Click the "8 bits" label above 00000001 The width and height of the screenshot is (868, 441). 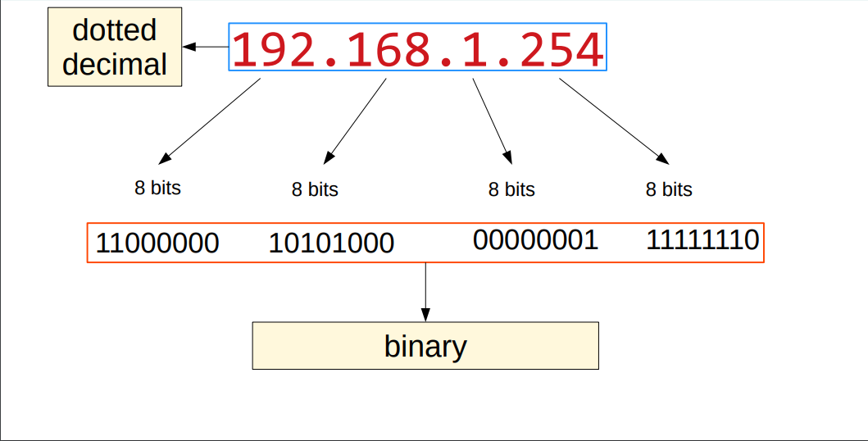pos(511,189)
